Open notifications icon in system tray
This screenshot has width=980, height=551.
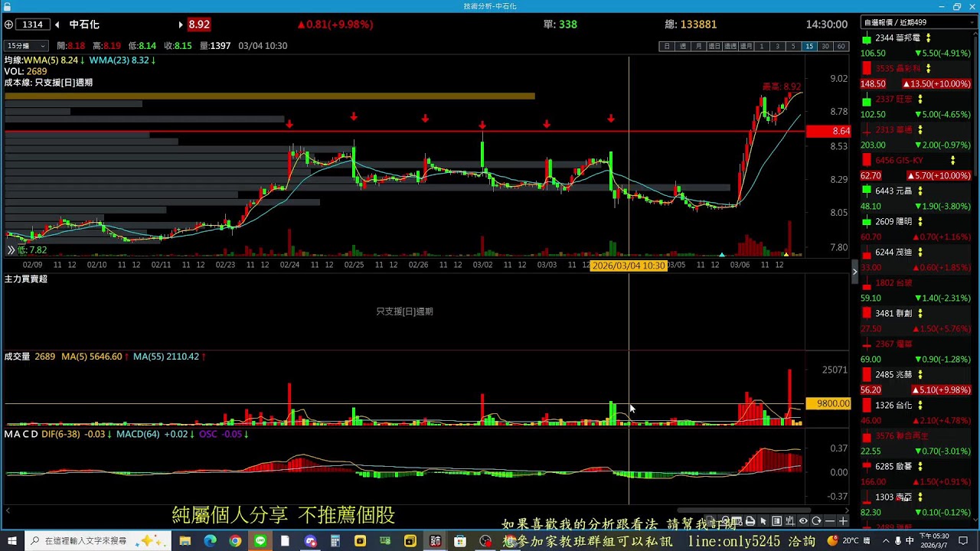tap(963, 541)
